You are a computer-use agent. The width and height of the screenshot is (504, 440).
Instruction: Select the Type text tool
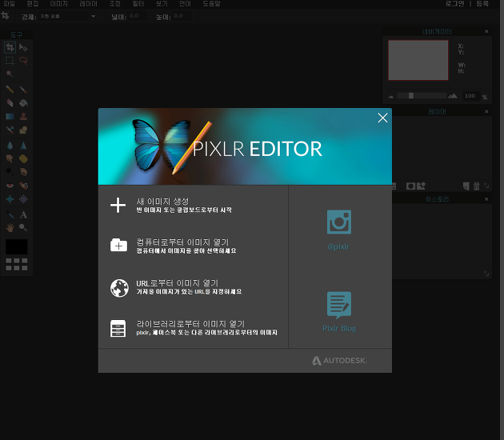click(x=23, y=214)
